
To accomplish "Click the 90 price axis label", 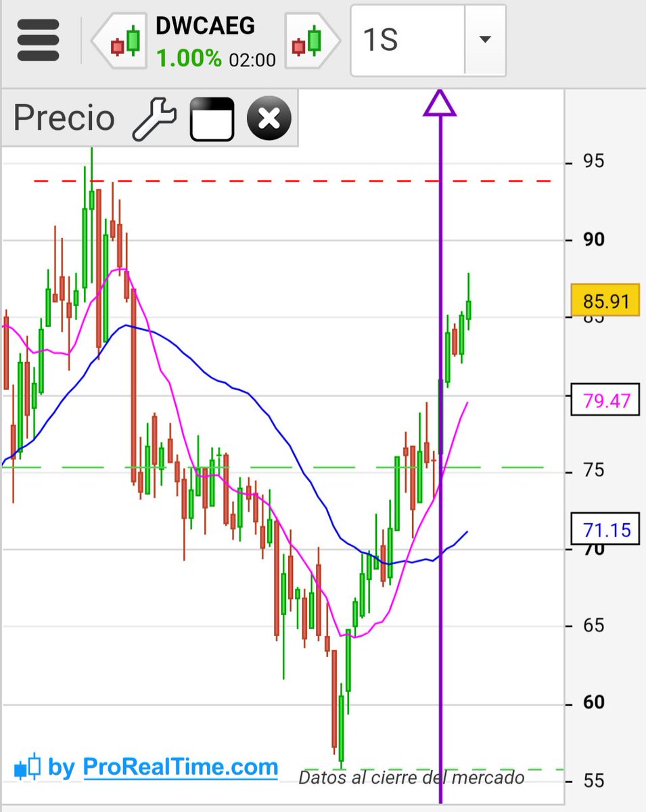I will [x=594, y=240].
